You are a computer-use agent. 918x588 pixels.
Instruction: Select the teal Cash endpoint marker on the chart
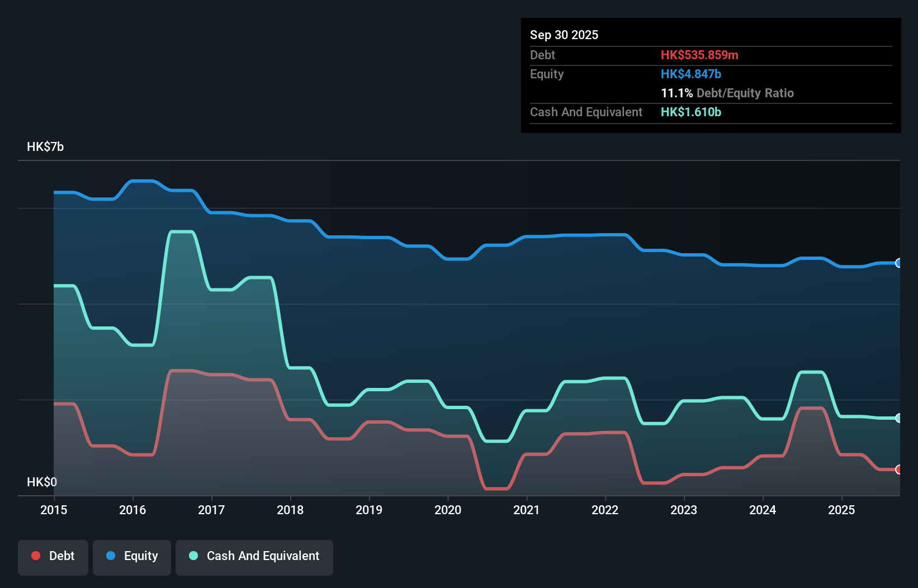point(899,418)
